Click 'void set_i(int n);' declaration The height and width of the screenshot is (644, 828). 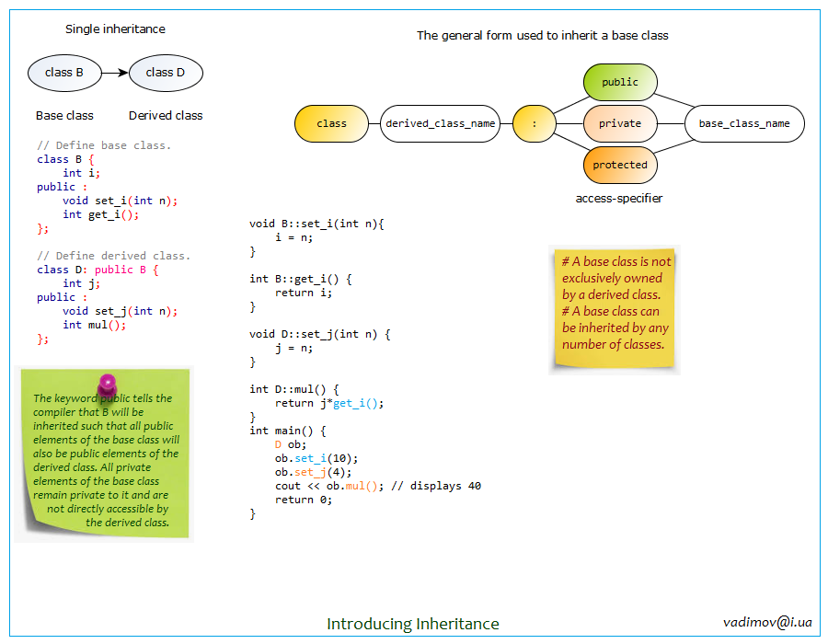coord(120,201)
